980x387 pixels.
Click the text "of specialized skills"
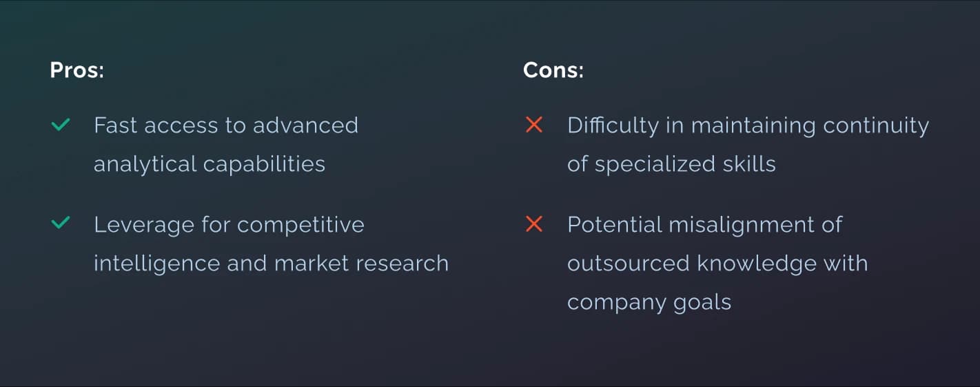671,164
